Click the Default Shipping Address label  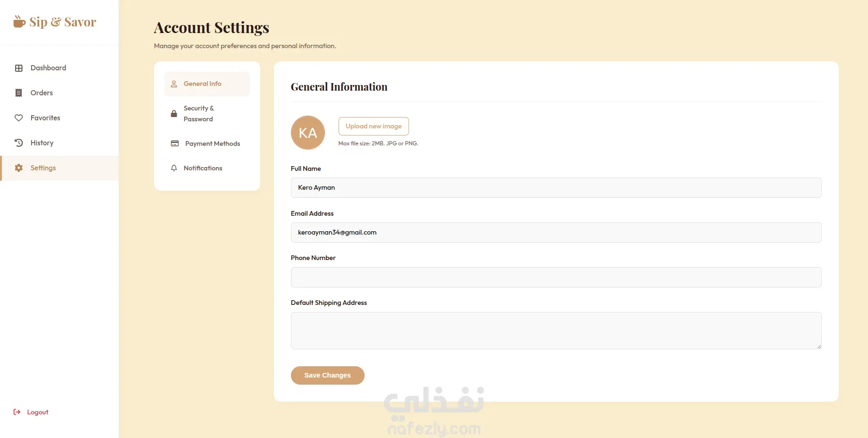pyautogui.click(x=329, y=303)
